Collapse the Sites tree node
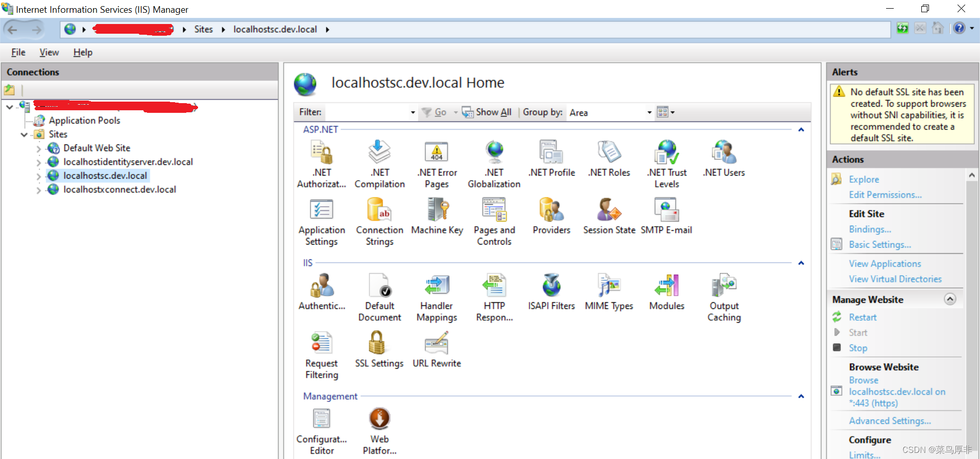This screenshot has height=459, width=980. [24, 135]
